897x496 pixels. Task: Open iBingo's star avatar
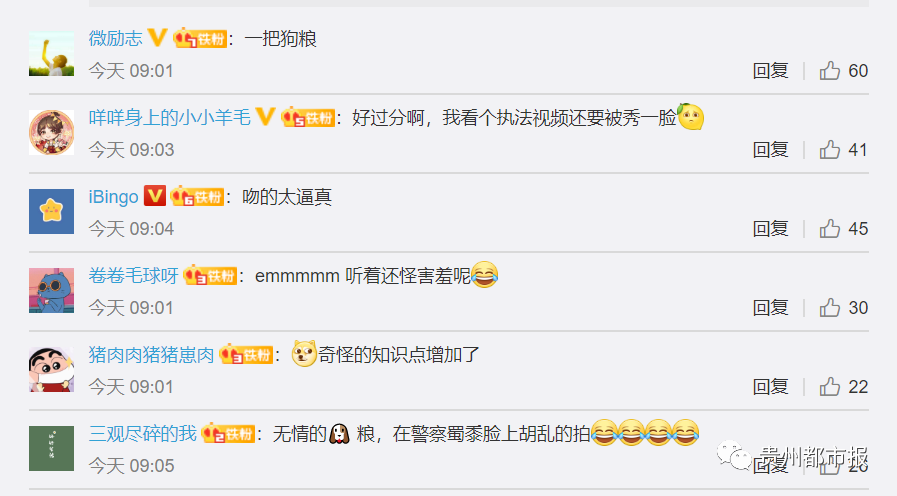tap(51, 211)
